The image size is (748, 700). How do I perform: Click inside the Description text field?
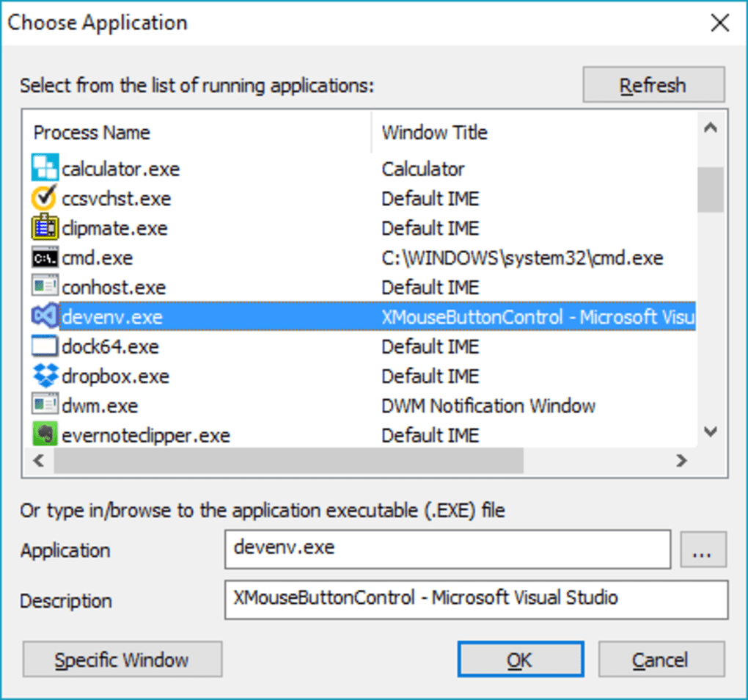(477, 599)
